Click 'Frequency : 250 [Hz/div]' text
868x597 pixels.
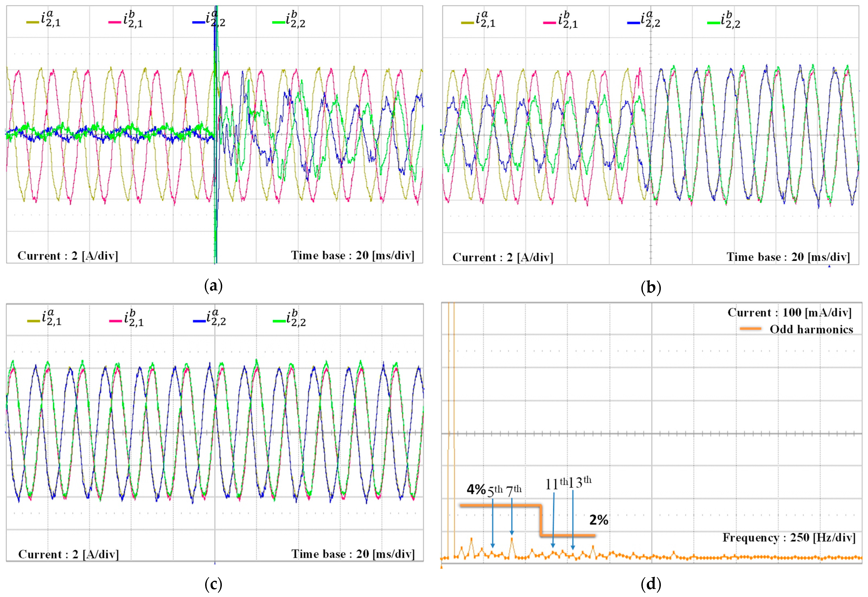(x=789, y=538)
